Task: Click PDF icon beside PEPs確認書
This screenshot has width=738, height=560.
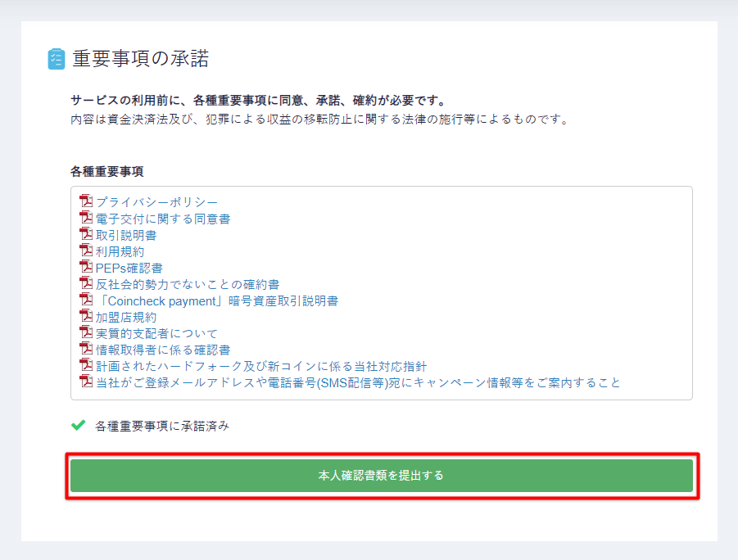Action: point(86,267)
